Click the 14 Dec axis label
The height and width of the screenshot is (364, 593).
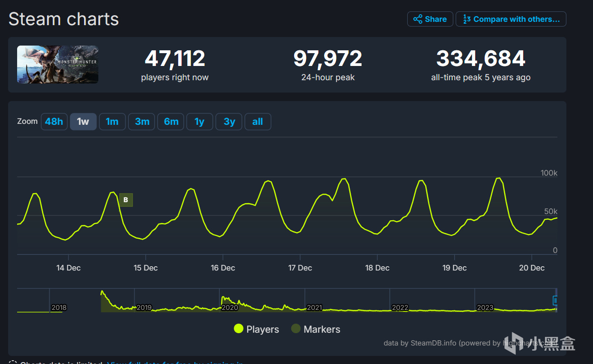coord(68,268)
